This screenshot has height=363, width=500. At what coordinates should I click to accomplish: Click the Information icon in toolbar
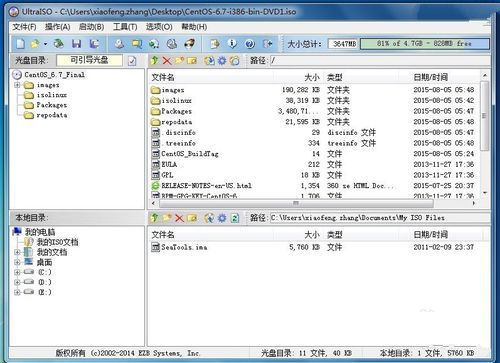tap(232, 43)
